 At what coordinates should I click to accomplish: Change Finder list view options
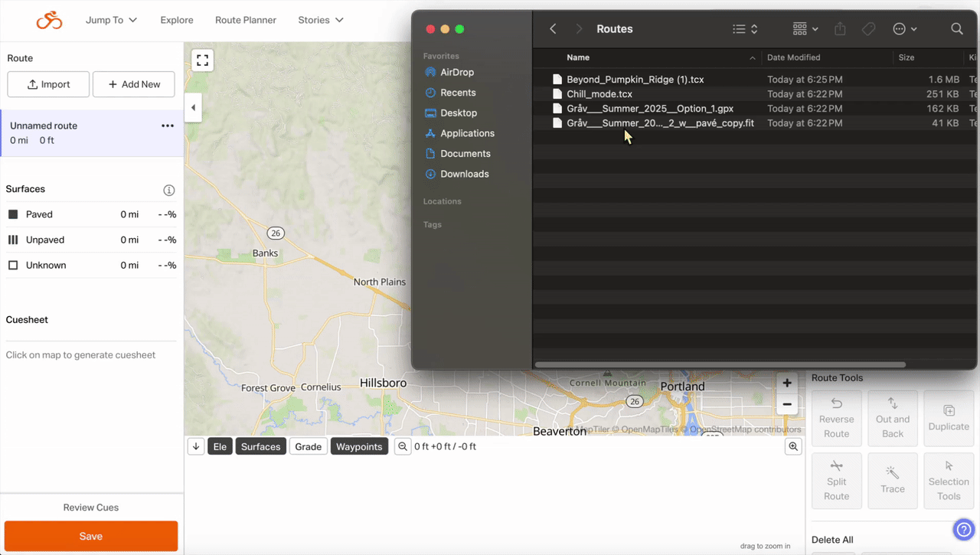pos(745,29)
